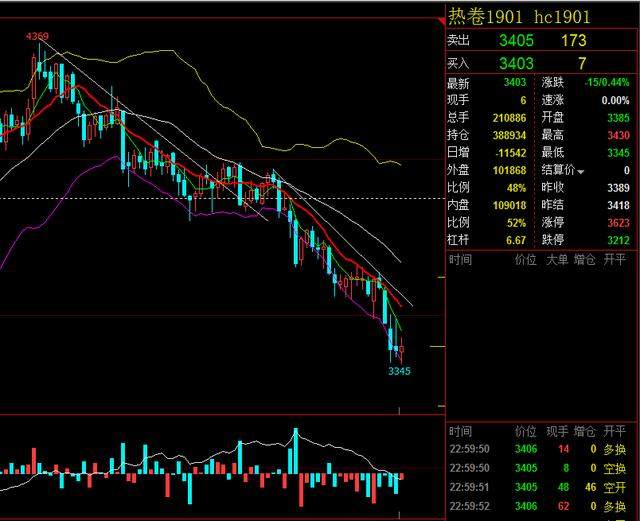The height and width of the screenshot is (521, 640).
Task: Select the 开盘 value 3385
Action: click(x=618, y=118)
